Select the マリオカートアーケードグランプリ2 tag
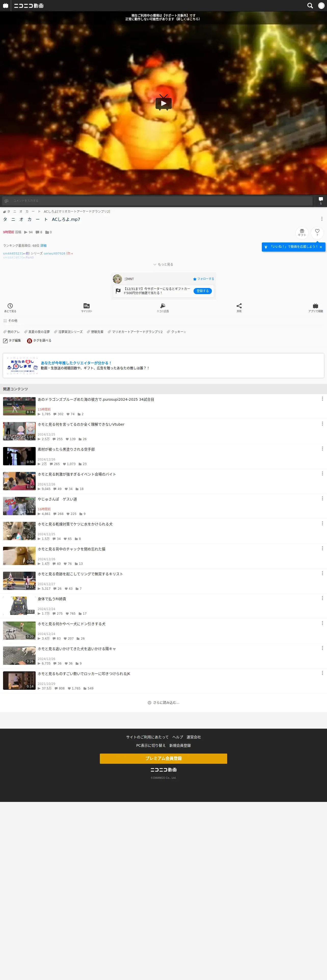 (135, 332)
